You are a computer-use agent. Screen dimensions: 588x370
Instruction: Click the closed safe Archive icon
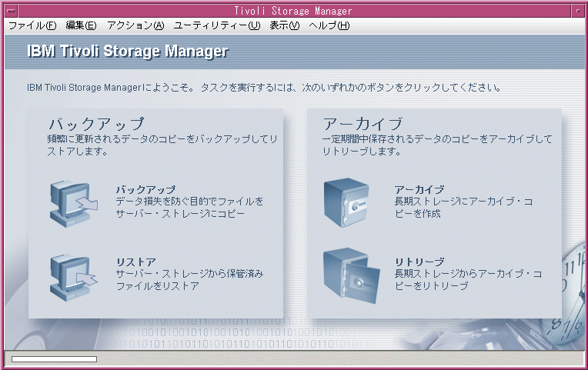click(346, 202)
